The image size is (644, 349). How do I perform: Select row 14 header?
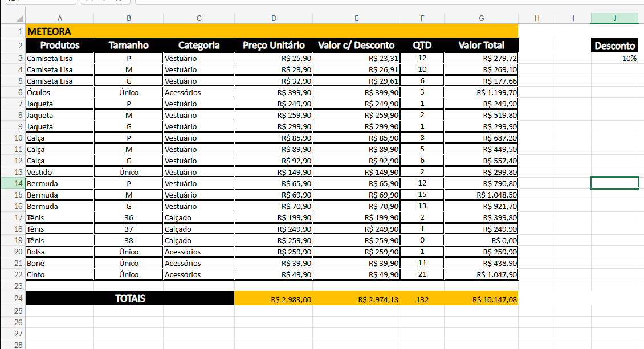click(x=13, y=183)
